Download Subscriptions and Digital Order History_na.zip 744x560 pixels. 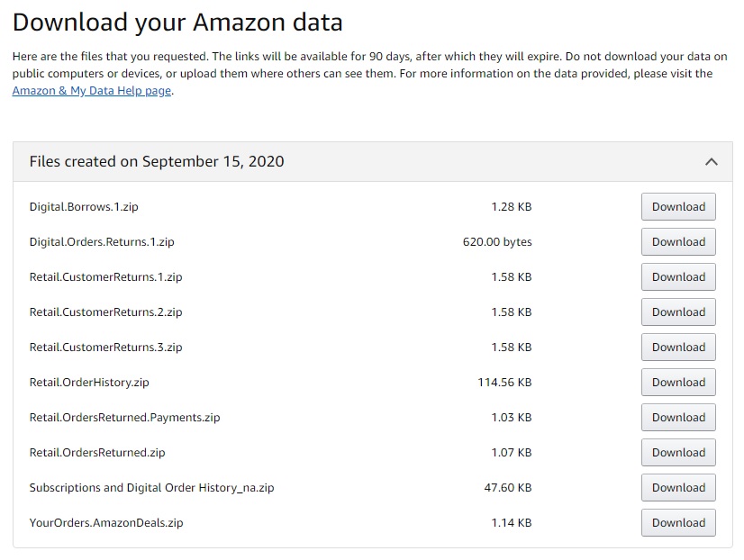(677, 487)
